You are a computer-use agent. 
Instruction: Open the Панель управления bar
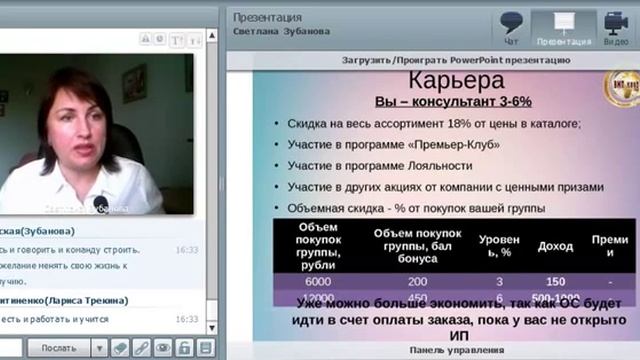[456, 350]
